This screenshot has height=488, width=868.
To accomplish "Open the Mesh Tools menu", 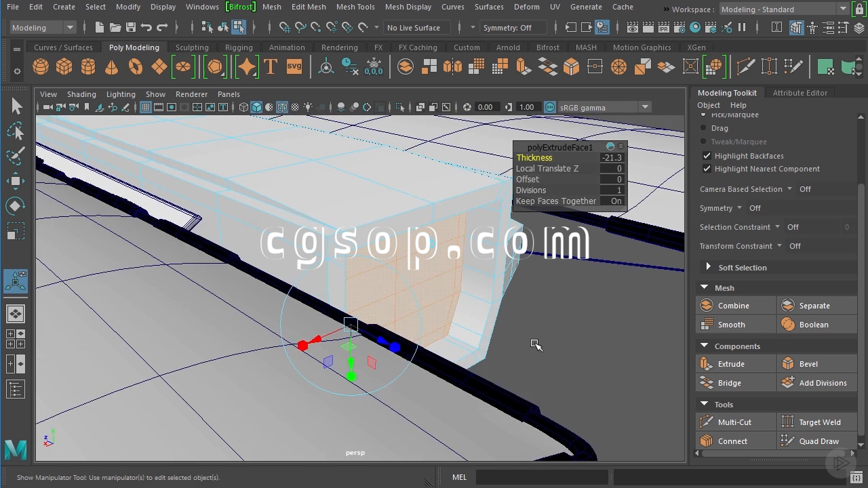I will [x=355, y=7].
